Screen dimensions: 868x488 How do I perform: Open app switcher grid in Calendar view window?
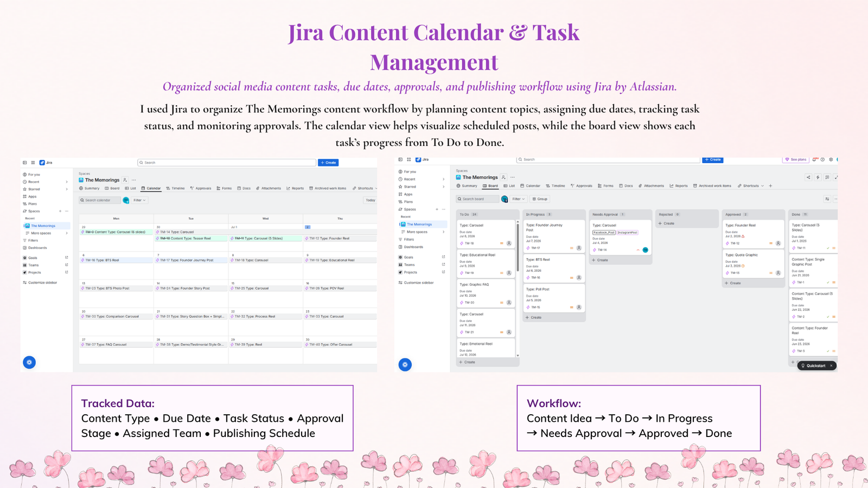point(33,163)
